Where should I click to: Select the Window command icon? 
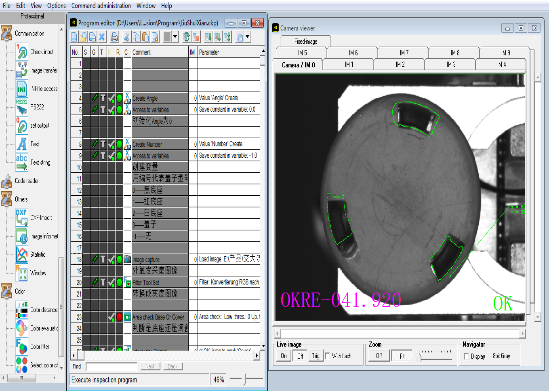coord(22,273)
